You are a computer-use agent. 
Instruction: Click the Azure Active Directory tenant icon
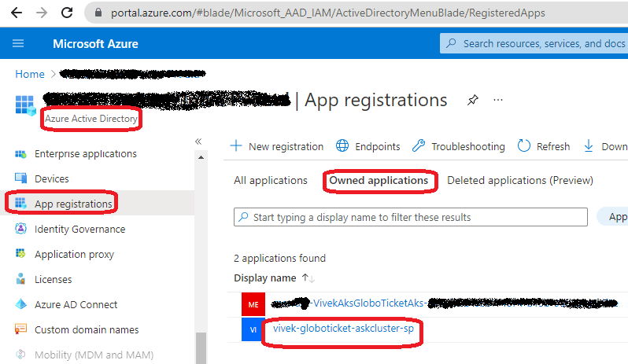(25, 105)
